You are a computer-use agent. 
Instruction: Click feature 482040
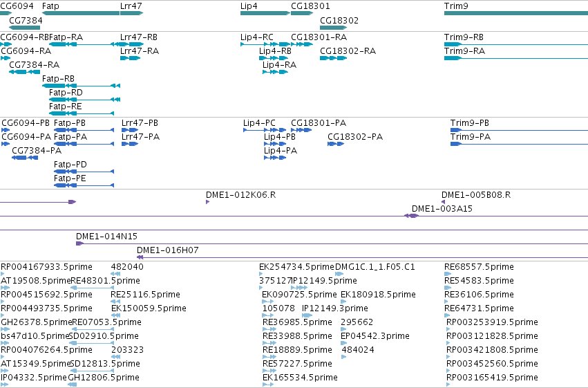[127, 267]
